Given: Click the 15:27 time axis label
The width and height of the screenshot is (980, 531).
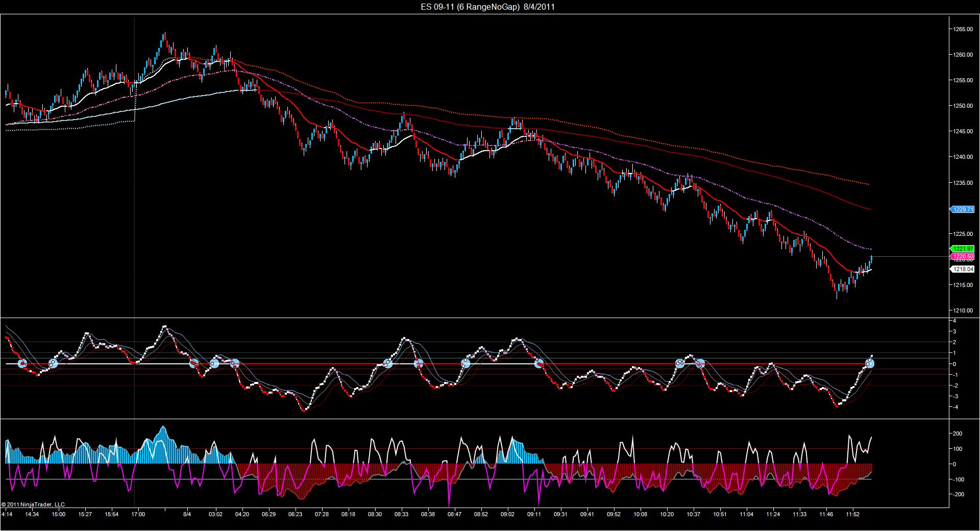Looking at the screenshot, I should (x=85, y=514).
